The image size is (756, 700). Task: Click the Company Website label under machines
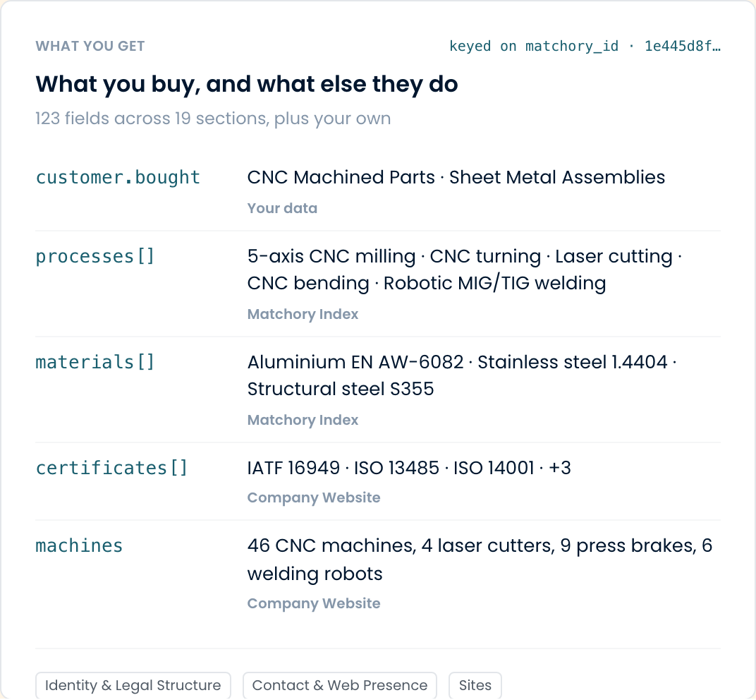(314, 603)
